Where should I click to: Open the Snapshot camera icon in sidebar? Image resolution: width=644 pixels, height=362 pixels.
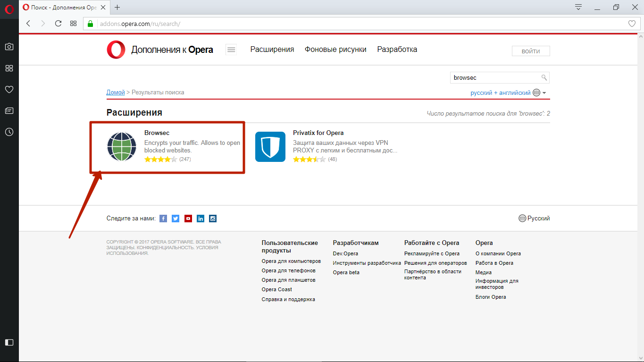(9, 47)
